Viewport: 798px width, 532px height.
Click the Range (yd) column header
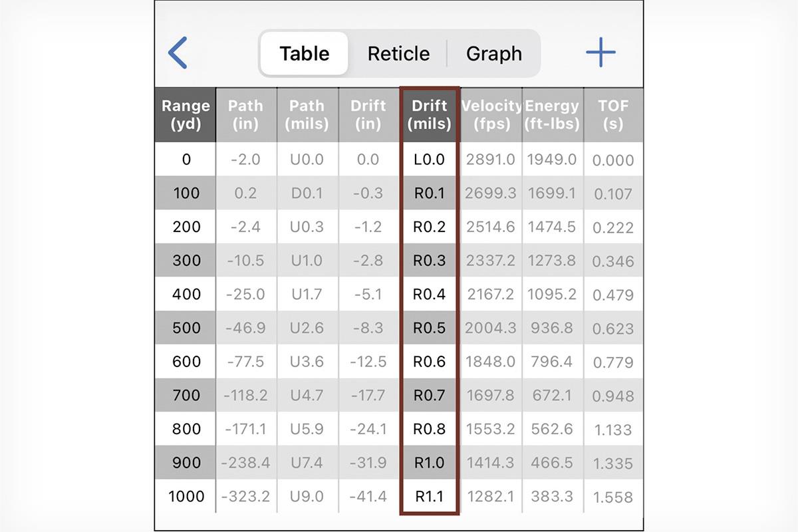[186, 114]
